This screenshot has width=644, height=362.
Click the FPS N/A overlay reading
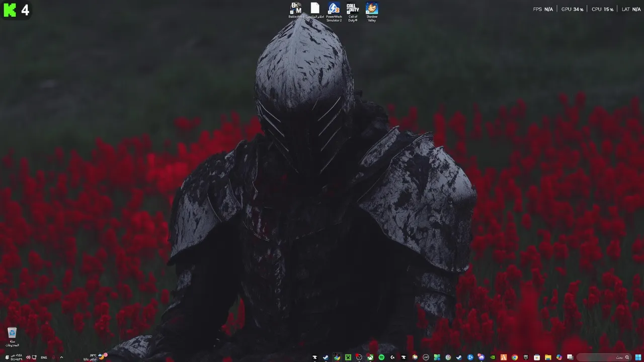pyautogui.click(x=543, y=9)
